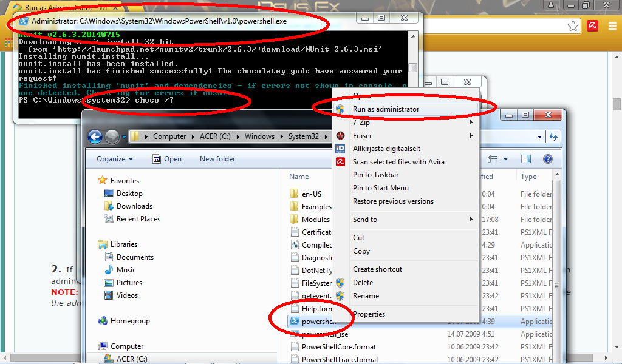
Task: Click the Avira extension icon in browser toolbar
Action: tap(593, 26)
